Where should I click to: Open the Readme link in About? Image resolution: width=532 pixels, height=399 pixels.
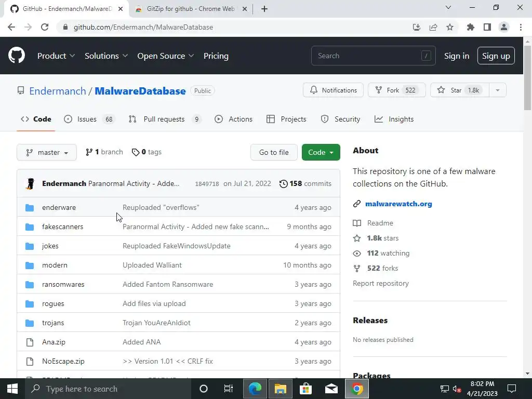[380, 223]
